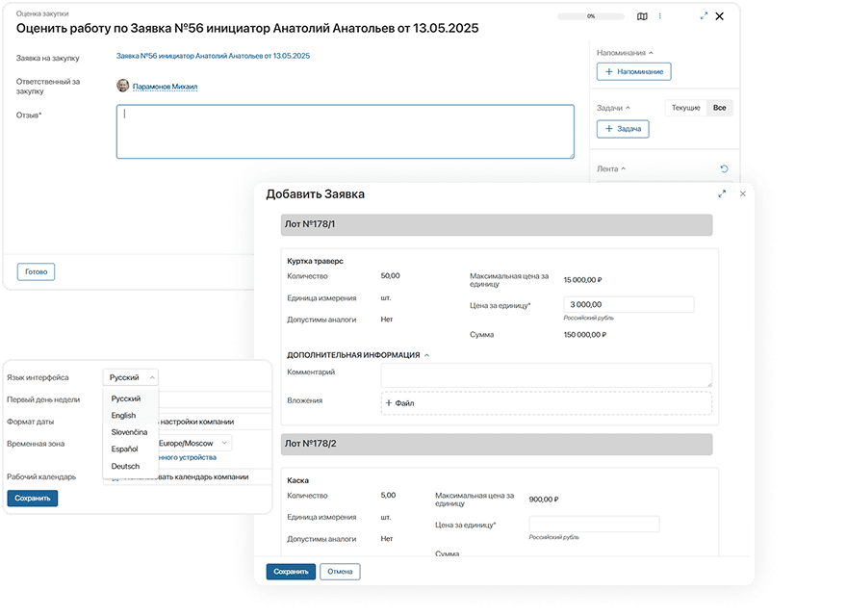
Task: Click the progress bar showing 0%
Action: (591, 16)
